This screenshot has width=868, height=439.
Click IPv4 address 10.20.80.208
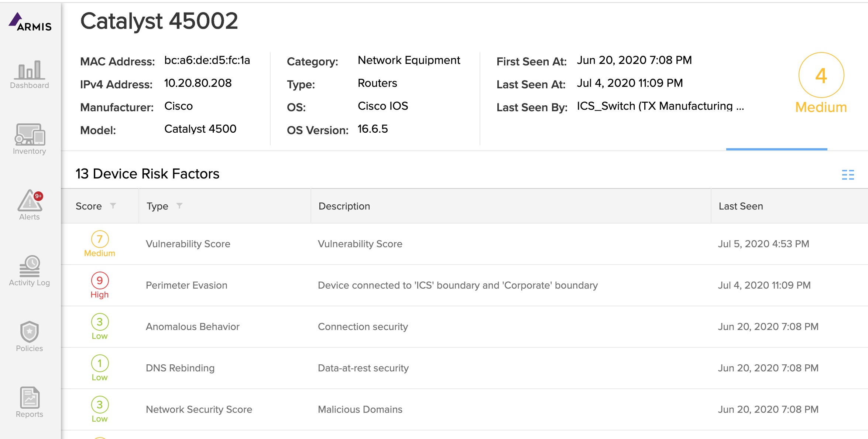[198, 83]
